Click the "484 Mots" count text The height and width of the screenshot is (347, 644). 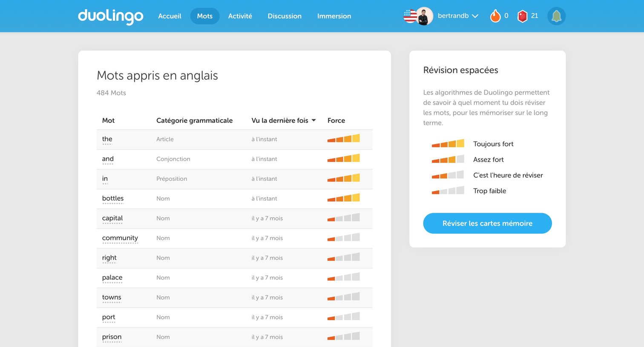pyautogui.click(x=111, y=93)
